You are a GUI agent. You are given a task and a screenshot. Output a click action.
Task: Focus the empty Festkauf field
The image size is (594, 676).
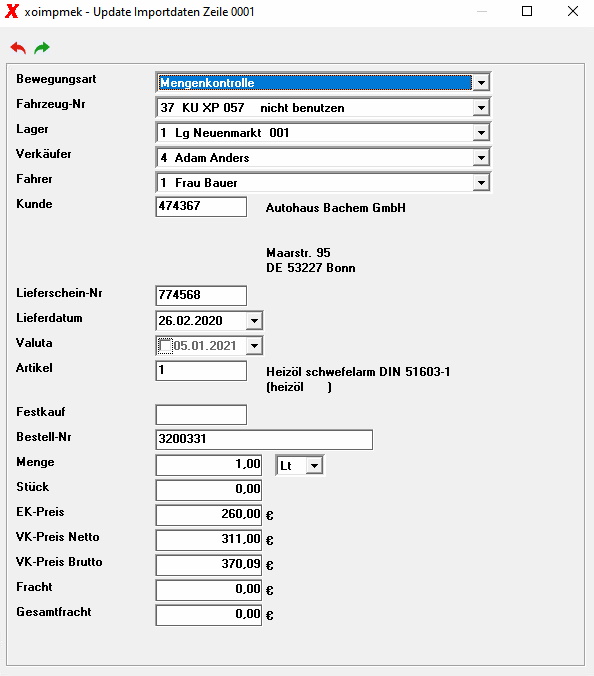point(201,415)
